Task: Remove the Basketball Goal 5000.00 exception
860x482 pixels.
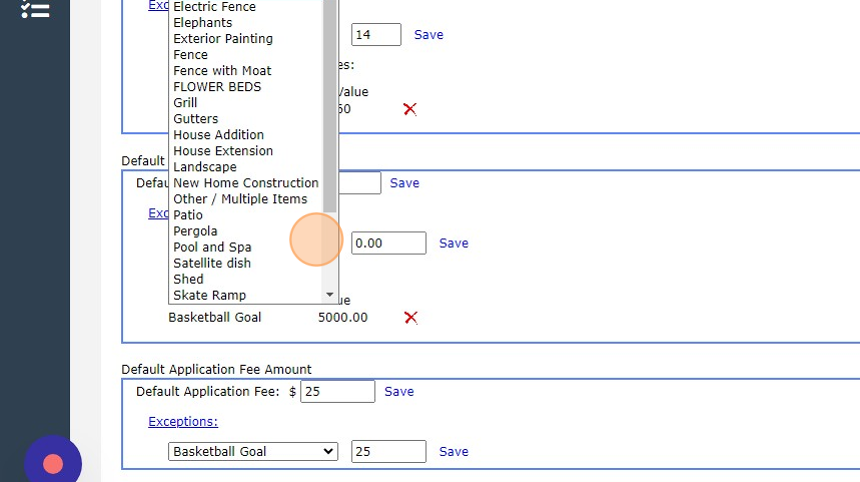Action: (411, 317)
